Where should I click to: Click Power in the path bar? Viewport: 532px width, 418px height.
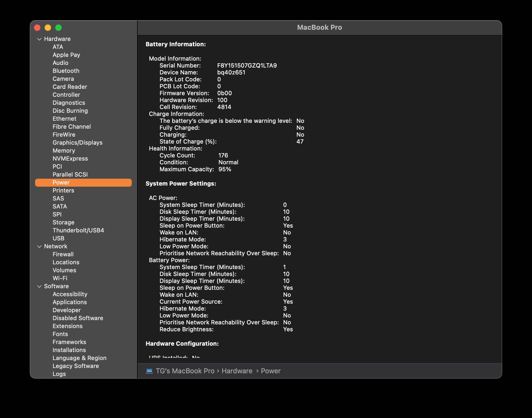[271, 371]
